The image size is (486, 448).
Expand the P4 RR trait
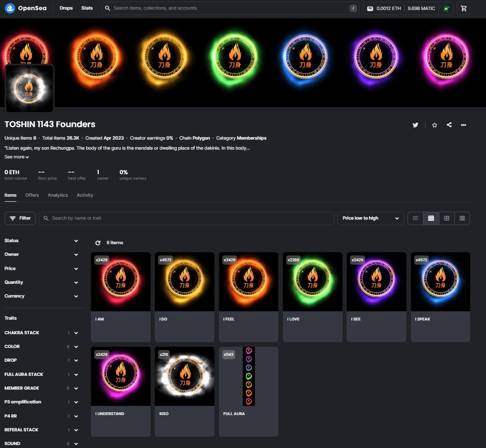42,416
